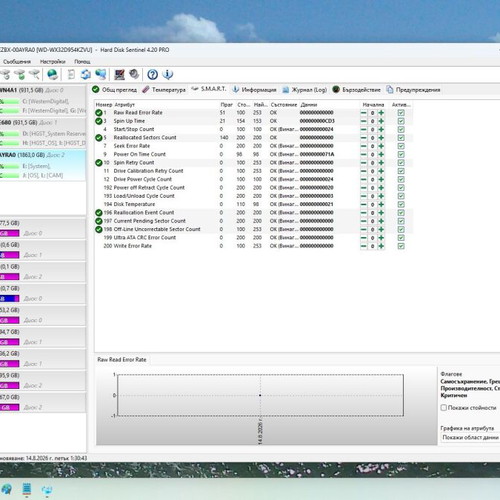Toggle active checkbox for Disk Temperature

[x=401, y=204]
